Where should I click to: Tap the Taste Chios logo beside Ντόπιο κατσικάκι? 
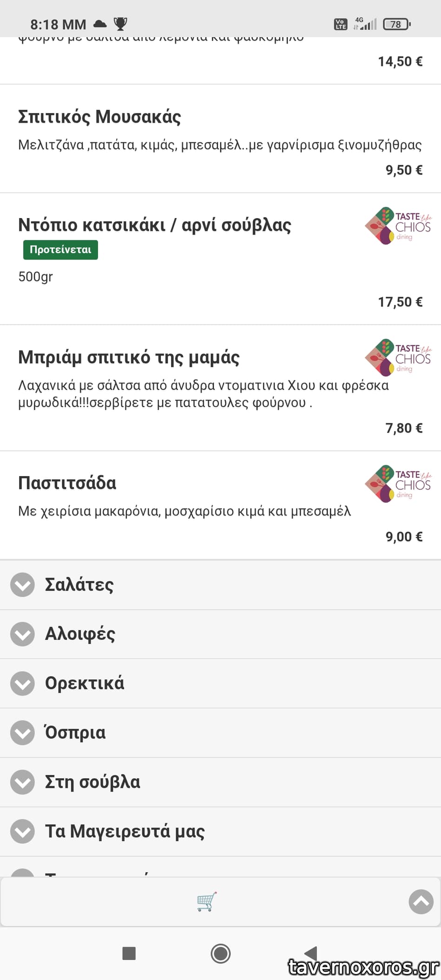pos(398,225)
